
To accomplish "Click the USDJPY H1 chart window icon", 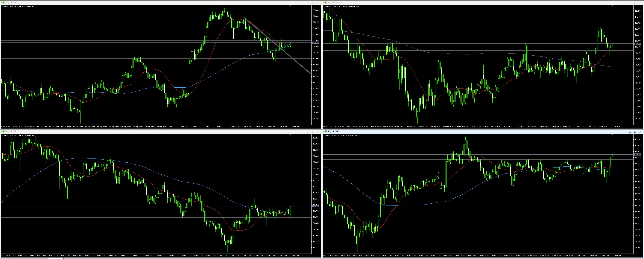I will pos(2,132).
